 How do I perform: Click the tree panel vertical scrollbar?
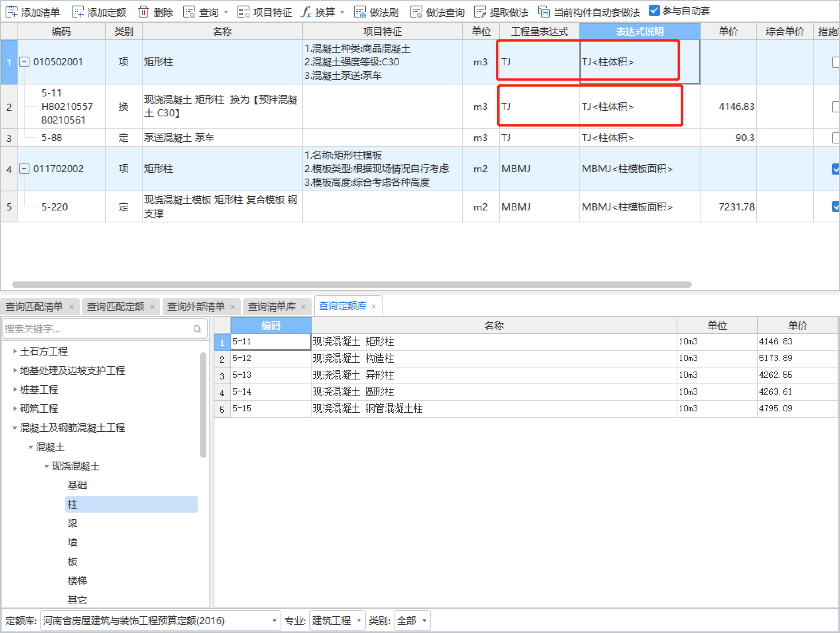pos(203,405)
